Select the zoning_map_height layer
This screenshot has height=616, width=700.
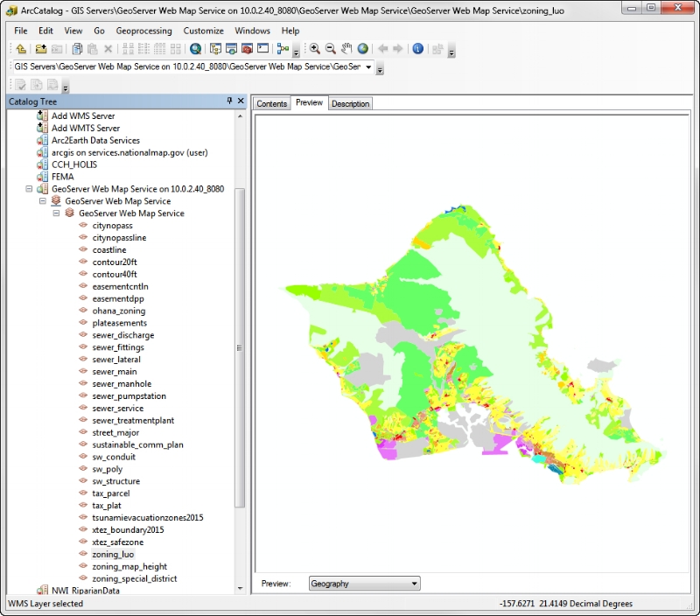[129, 566]
